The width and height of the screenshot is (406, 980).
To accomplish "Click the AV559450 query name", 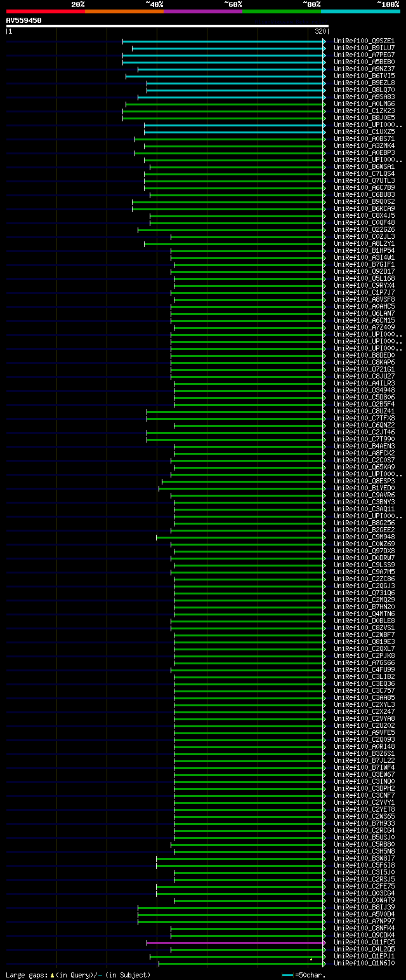I will tap(24, 20).
